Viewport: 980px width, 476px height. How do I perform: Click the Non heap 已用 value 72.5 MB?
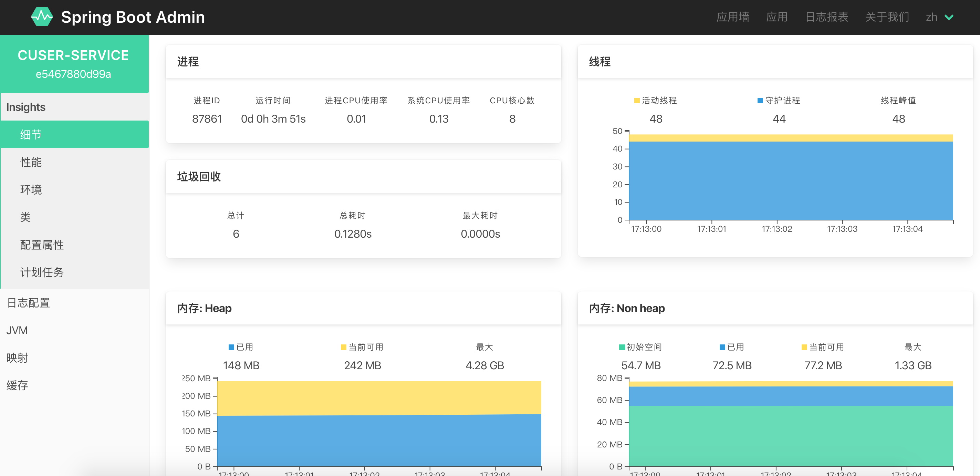tap(732, 365)
